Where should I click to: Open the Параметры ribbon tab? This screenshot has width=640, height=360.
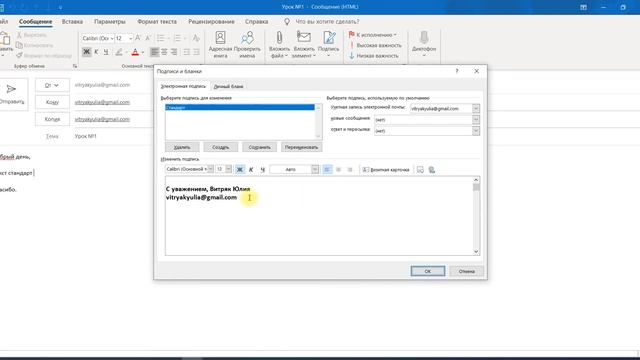coord(110,22)
